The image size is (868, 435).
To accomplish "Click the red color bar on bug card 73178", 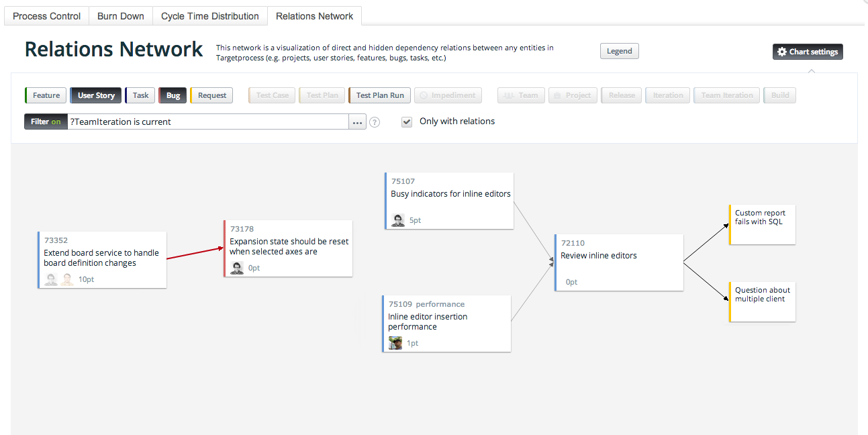I will coord(224,248).
